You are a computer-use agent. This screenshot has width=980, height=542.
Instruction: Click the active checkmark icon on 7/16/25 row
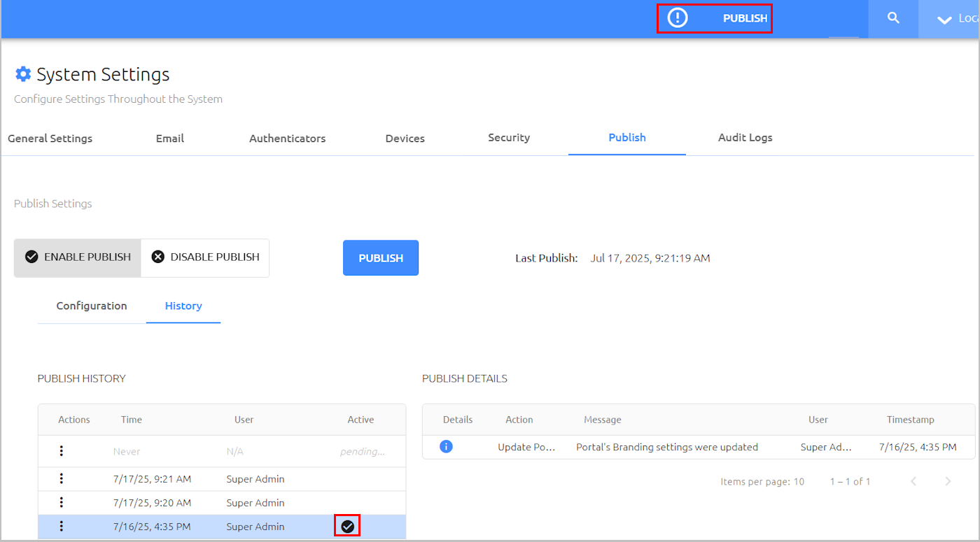point(347,527)
